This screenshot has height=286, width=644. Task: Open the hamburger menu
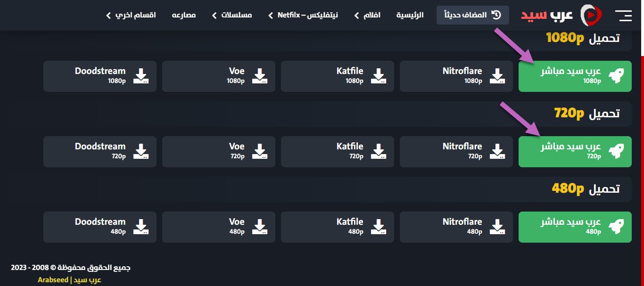tap(624, 15)
